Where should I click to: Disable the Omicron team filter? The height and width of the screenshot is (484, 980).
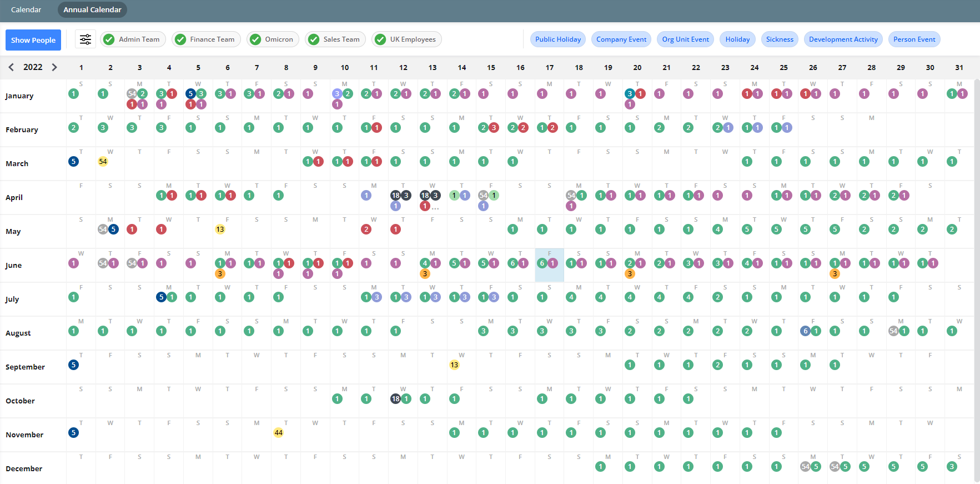click(x=272, y=39)
